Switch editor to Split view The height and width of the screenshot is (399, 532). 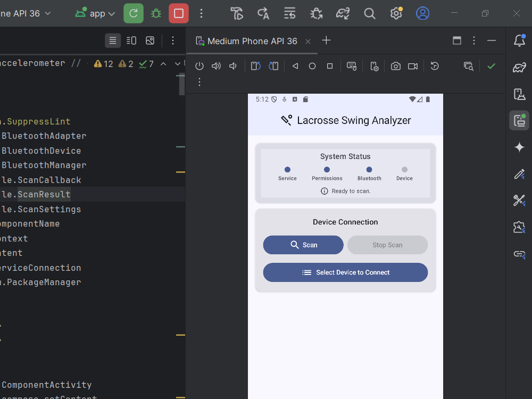point(131,41)
